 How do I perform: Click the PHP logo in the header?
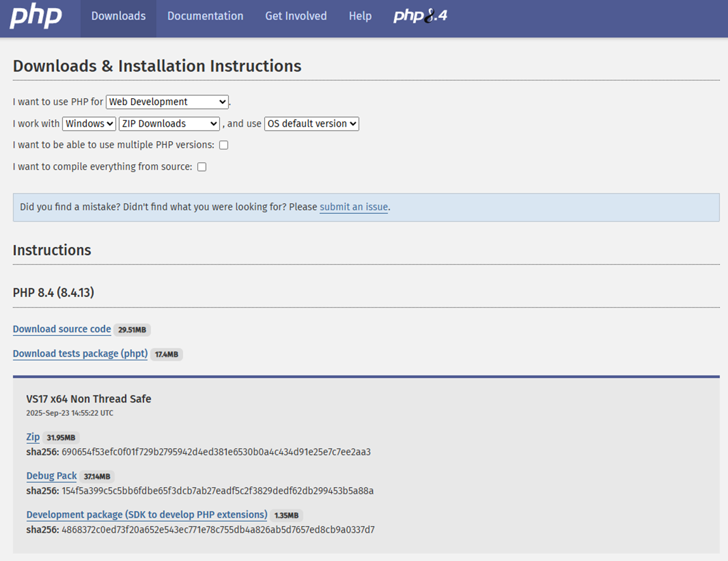(x=35, y=16)
